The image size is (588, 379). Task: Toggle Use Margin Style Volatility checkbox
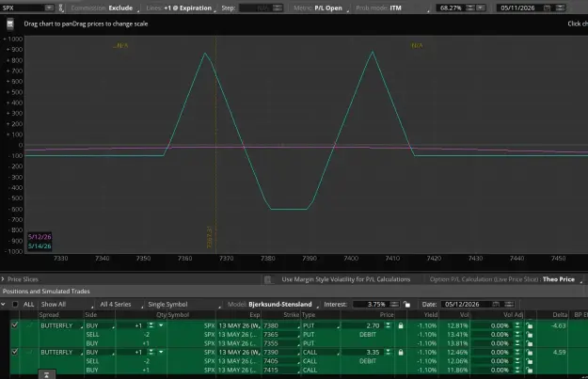[x=268, y=279]
